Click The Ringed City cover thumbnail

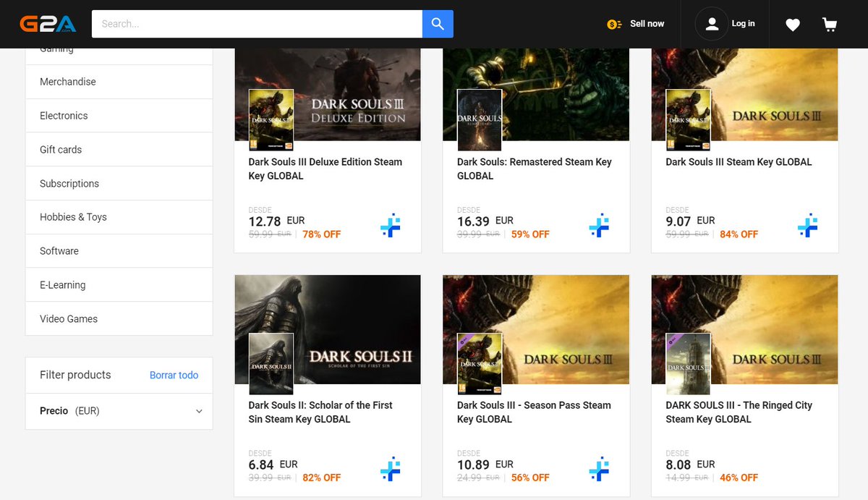[688, 363]
